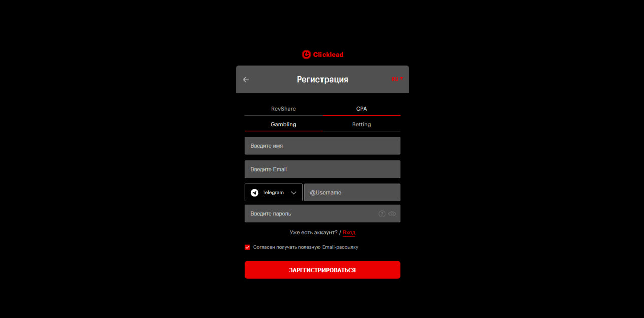Click the ClickLead 'C' emblem icon
This screenshot has width=644, height=318.
[x=306, y=54]
